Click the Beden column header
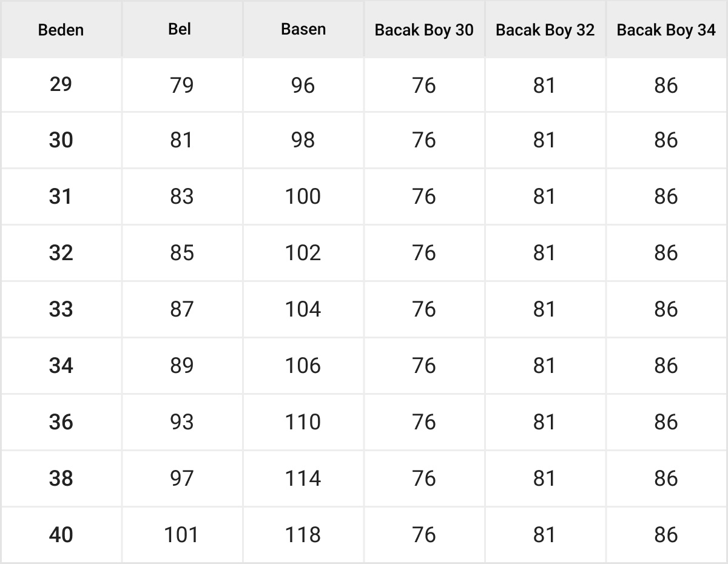 61,30
